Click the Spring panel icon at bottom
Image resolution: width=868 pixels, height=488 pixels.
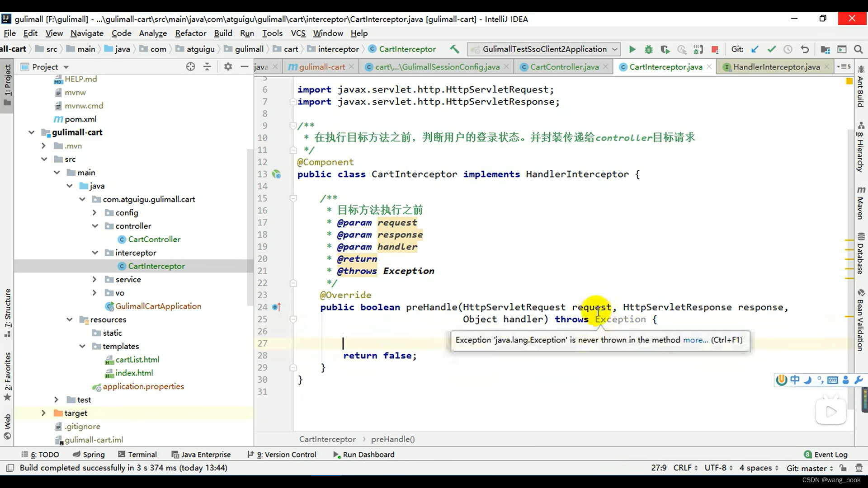click(x=94, y=454)
